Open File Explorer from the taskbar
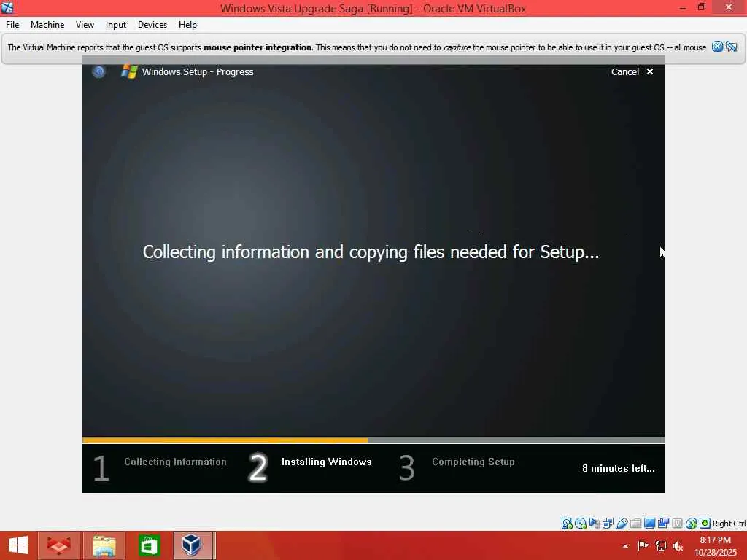Screen dimensions: 747x560 click(104, 545)
